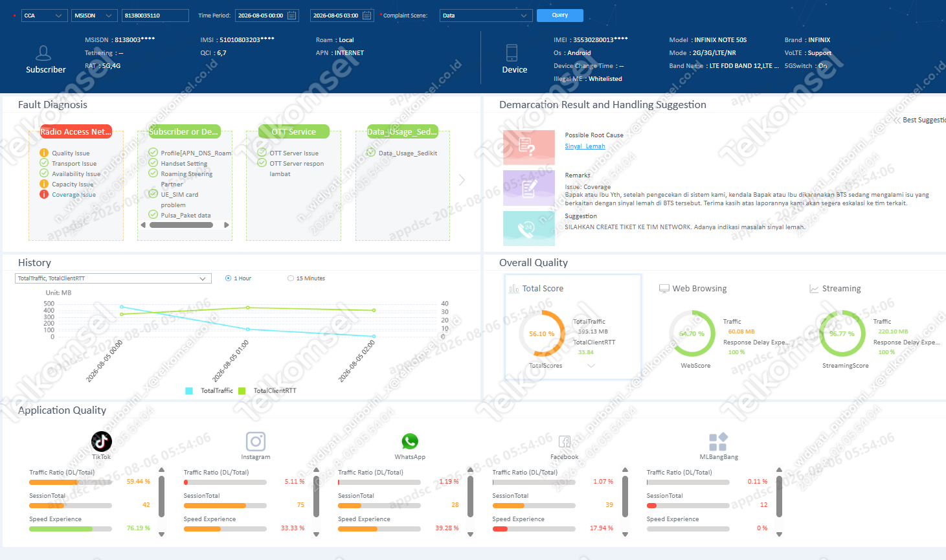Viewport: 946px width, 560px height.
Task: Click the Remarks note icon
Action: tap(529, 188)
